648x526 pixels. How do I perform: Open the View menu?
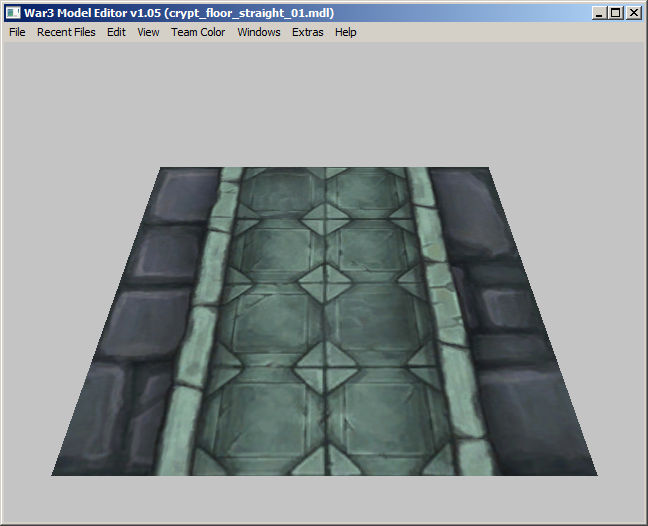tap(148, 32)
